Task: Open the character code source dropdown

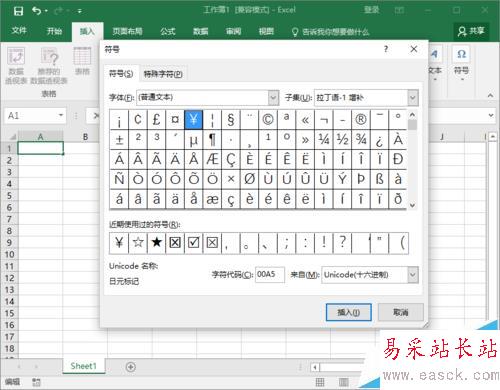Action: 413,275
